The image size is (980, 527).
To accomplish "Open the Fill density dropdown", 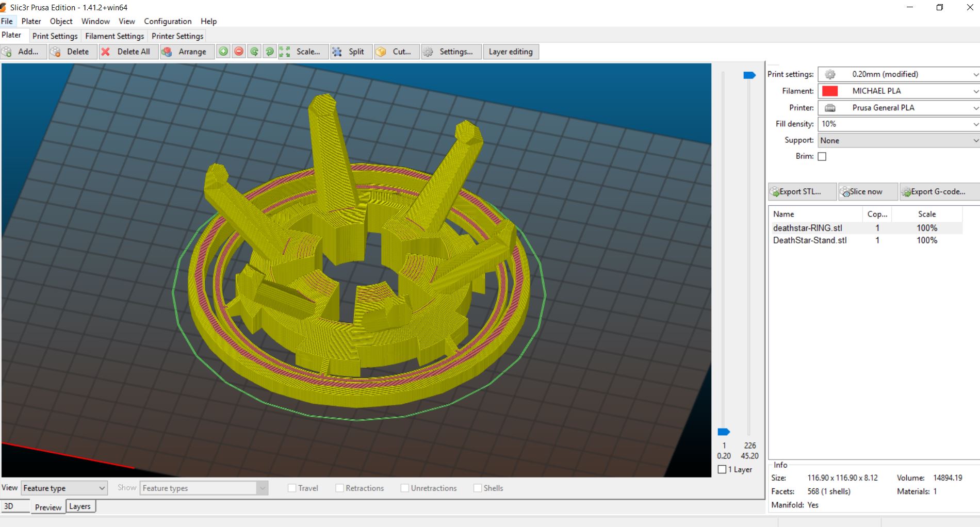I will [899, 124].
